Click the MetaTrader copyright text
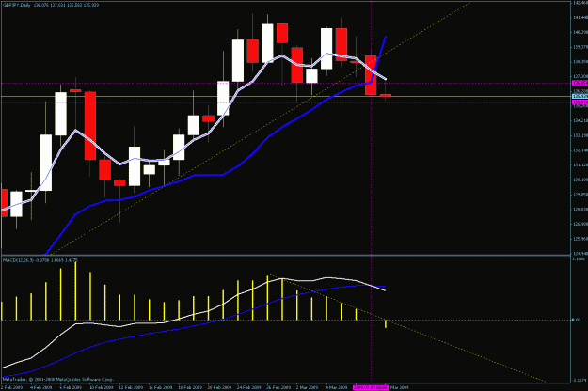Viewport: 588px width, 391px height. coord(57,380)
